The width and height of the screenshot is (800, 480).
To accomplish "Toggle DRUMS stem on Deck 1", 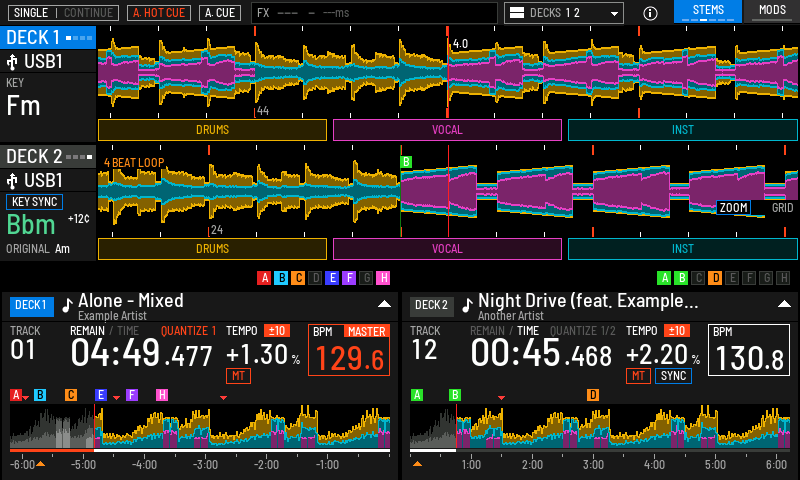I will (212, 130).
